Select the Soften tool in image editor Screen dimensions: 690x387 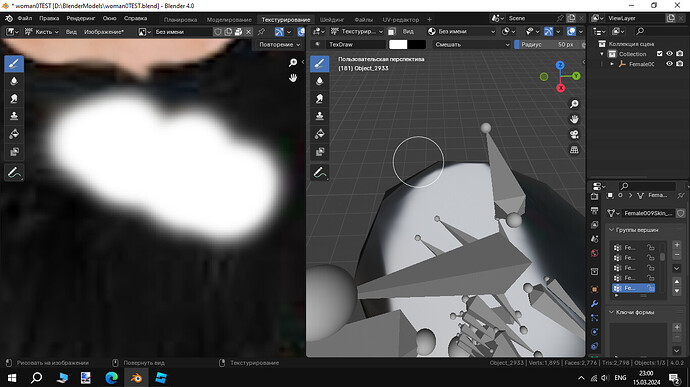click(x=14, y=81)
